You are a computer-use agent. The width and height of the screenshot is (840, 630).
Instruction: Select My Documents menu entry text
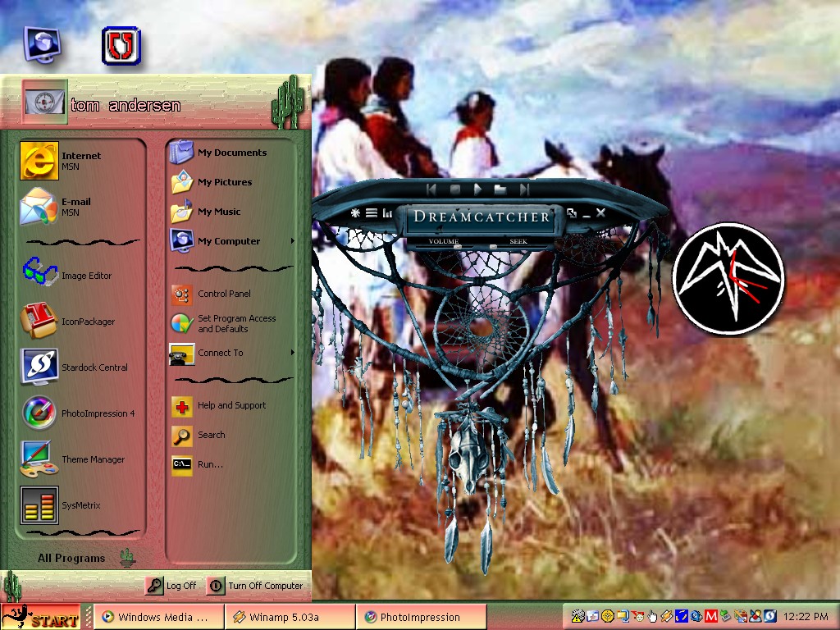pyautogui.click(x=232, y=153)
